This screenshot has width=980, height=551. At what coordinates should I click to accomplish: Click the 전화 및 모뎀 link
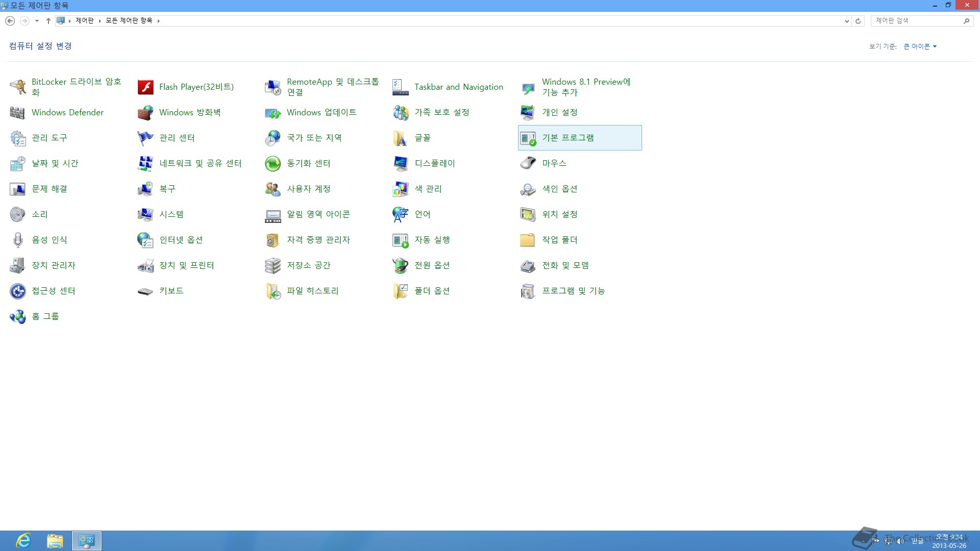click(x=566, y=265)
